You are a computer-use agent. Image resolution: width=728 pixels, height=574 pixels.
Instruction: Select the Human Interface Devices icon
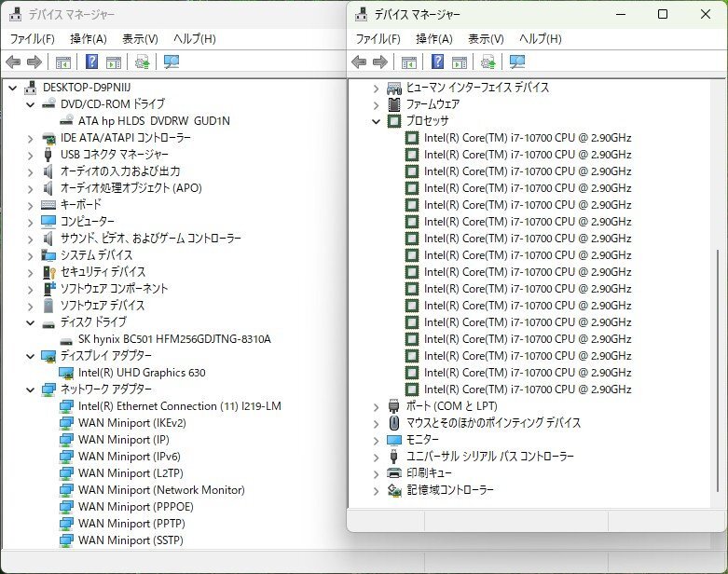(393, 88)
